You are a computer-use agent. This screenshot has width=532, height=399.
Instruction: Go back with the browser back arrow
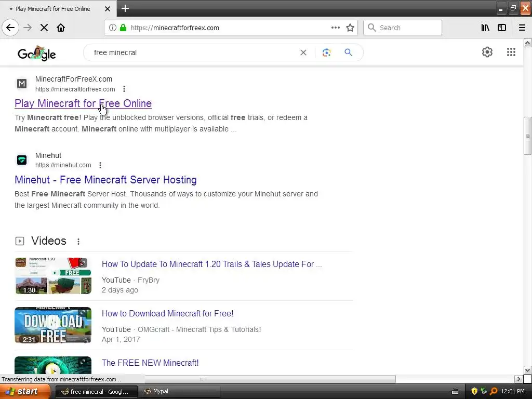coord(10,28)
